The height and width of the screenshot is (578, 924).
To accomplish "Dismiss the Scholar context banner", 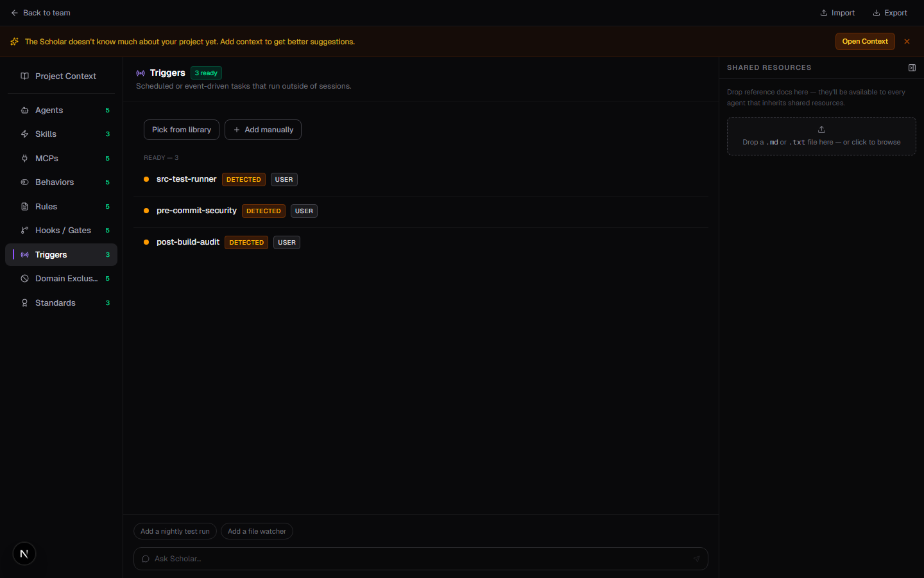I will click(x=907, y=41).
